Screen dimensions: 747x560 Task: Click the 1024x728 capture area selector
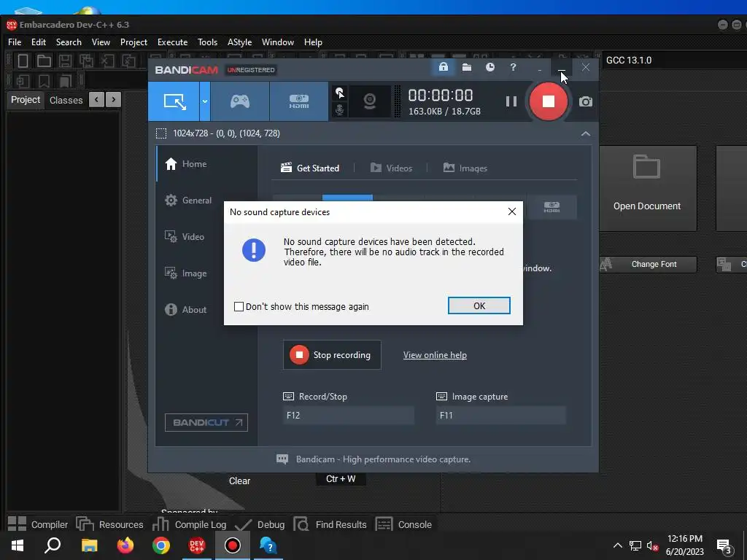(217, 133)
